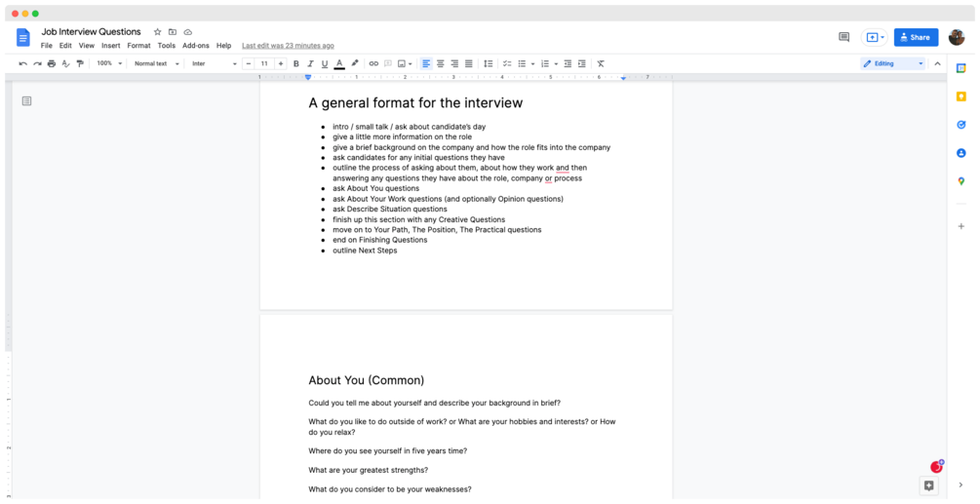The height and width of the screenshot is (504, 980).
Task: Redo the last undone action
Action: click(37, 63)
